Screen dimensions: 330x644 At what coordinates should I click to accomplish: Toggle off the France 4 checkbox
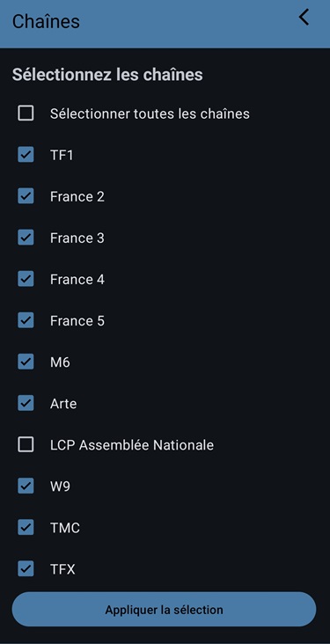point(26,279)
